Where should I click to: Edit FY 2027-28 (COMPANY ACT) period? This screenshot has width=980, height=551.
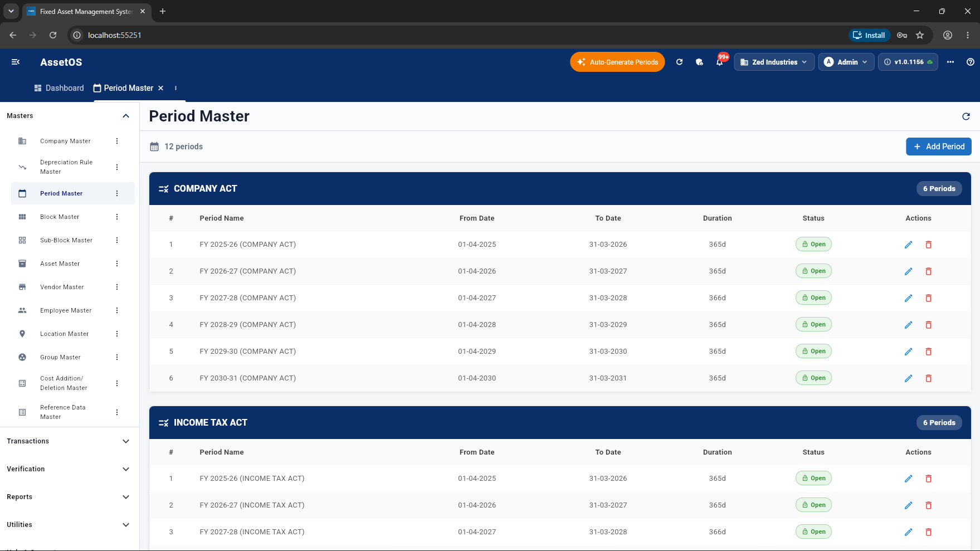[x=908, y=298]
